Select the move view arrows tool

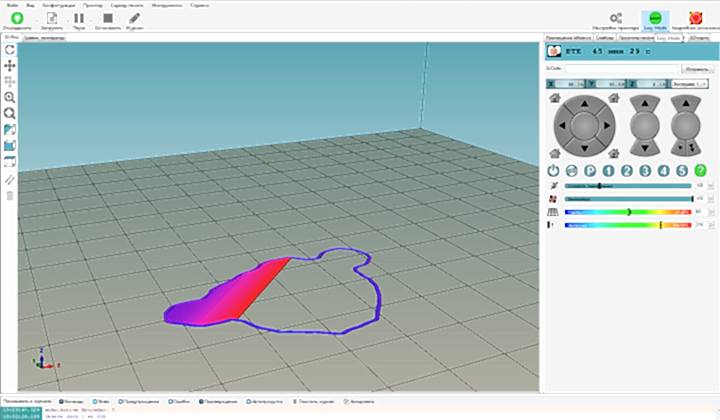click(x=10, y=65)
